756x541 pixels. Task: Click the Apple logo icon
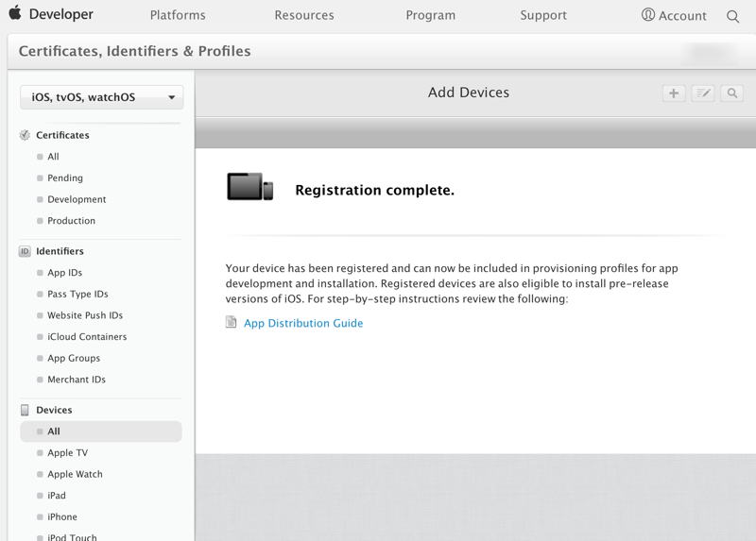[15, 14]
